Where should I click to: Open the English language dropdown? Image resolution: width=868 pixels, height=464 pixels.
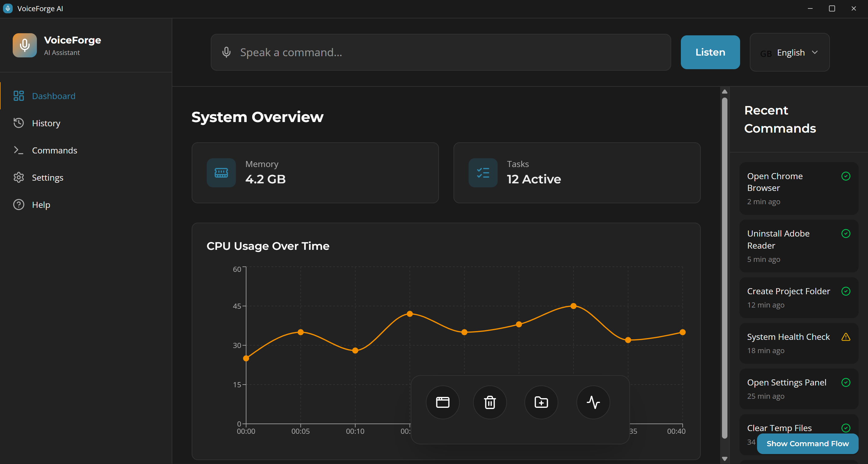[789, 52]
